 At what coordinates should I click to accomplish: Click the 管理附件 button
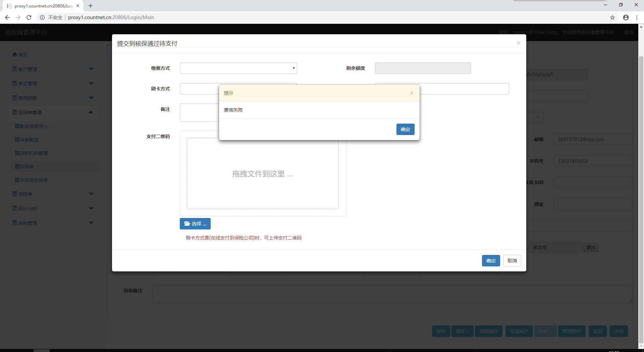click(x=572, y=331)
